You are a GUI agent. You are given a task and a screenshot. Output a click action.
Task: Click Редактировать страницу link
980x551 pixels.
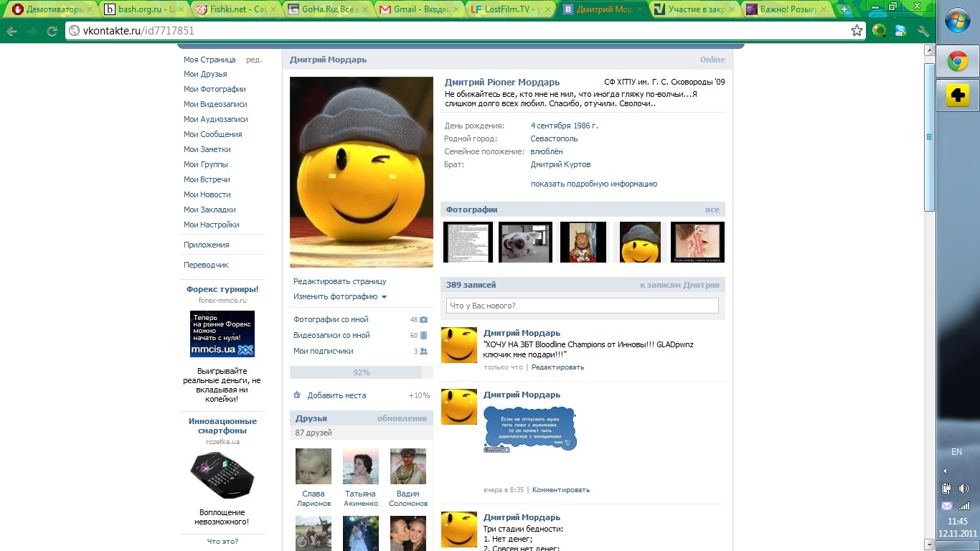(339, 281)
